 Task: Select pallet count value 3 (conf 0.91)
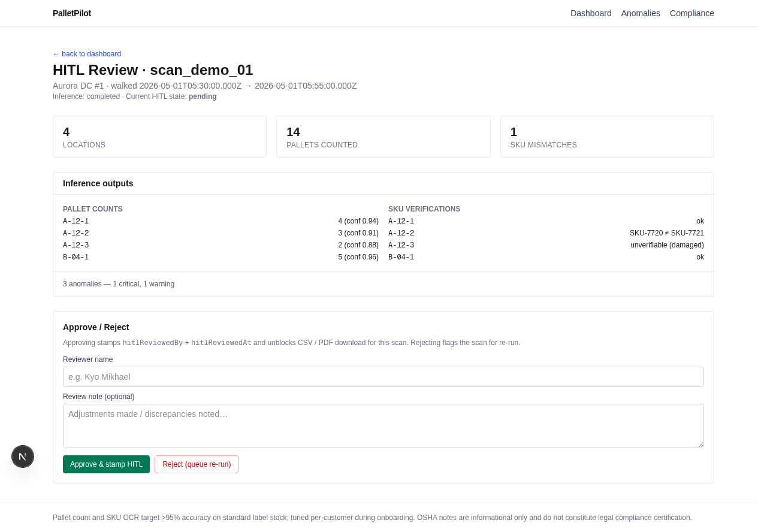[358, 233]
